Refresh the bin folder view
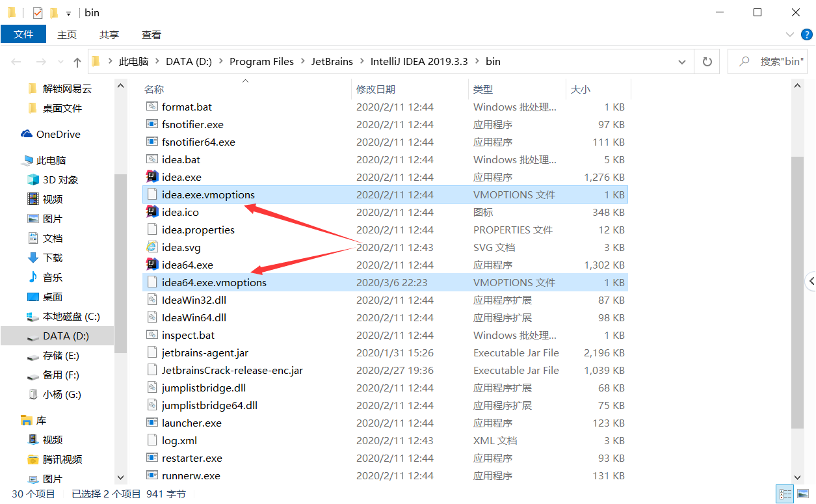The height and width of the screenshot is (504, 816). (x=707, y=62)
